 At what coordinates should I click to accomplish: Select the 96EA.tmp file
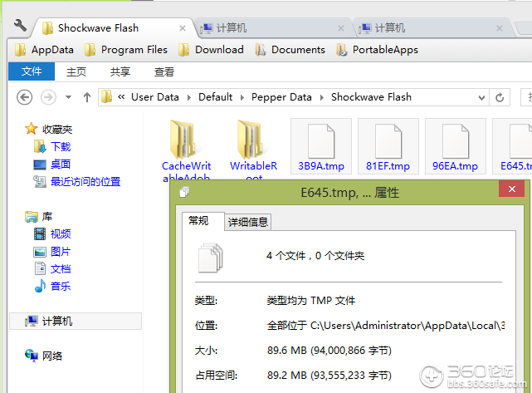point(456,146)
